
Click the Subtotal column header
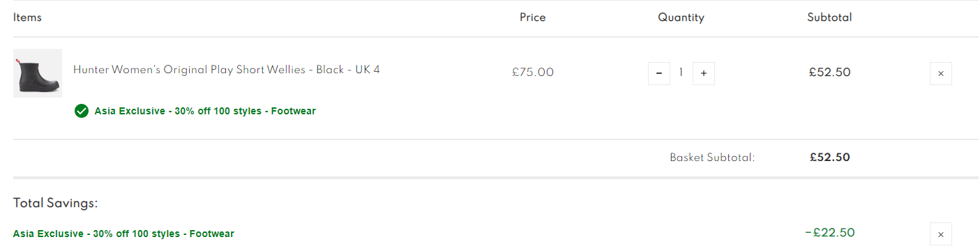829,17
